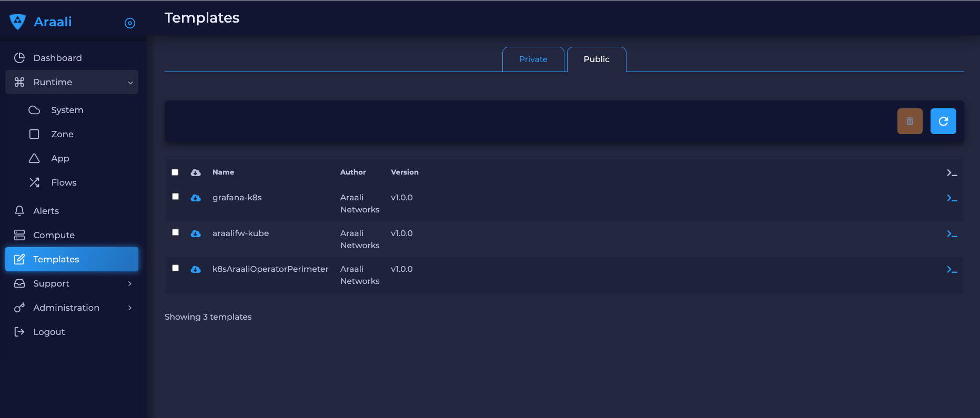Click the Logout label
The image size is (980, 418).
(x=49, y=332)
